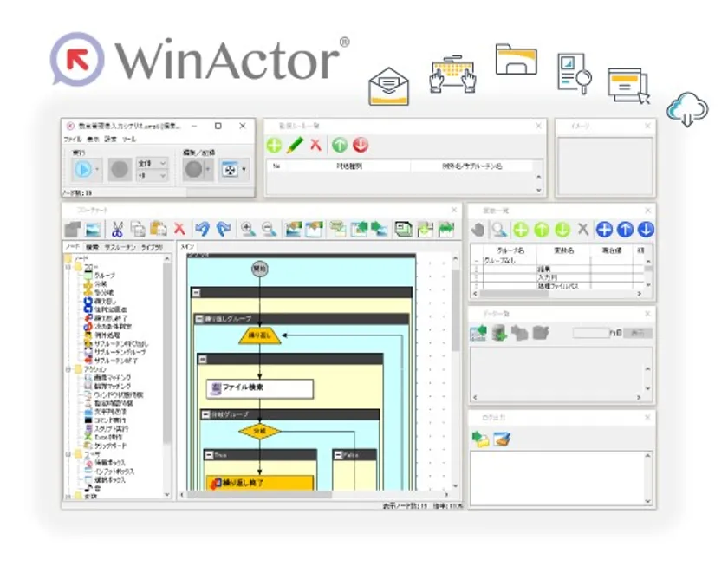
Task: Click the yellow 分岐 diamond in the flowchart
Action: coord(259,432)
